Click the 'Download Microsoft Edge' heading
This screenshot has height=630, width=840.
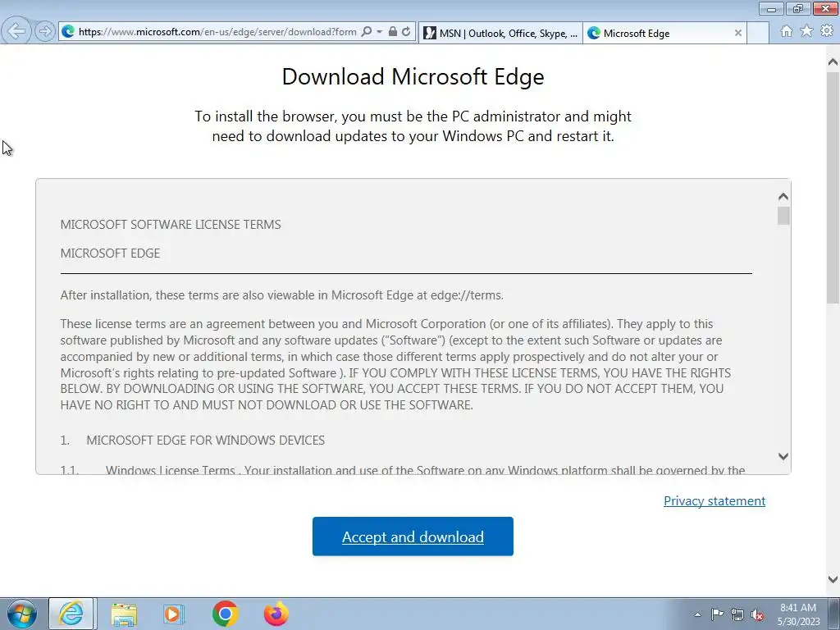tap(413, 76)
